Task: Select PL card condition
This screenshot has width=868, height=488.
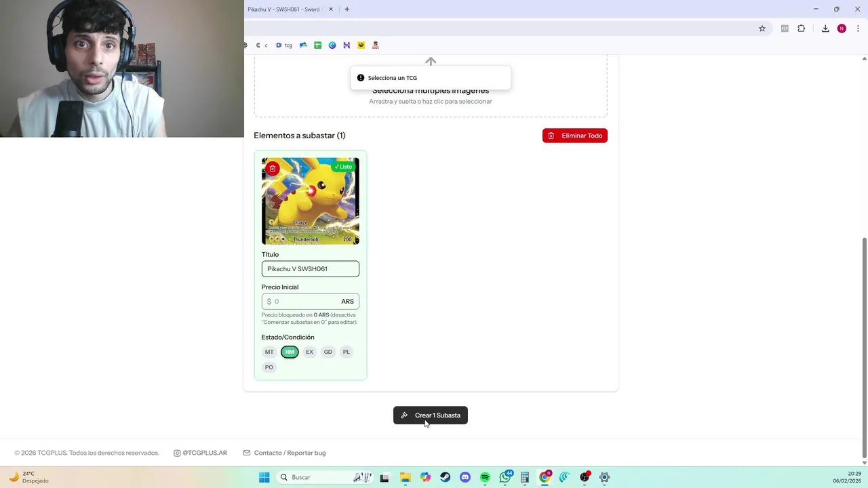Action: 347,352
